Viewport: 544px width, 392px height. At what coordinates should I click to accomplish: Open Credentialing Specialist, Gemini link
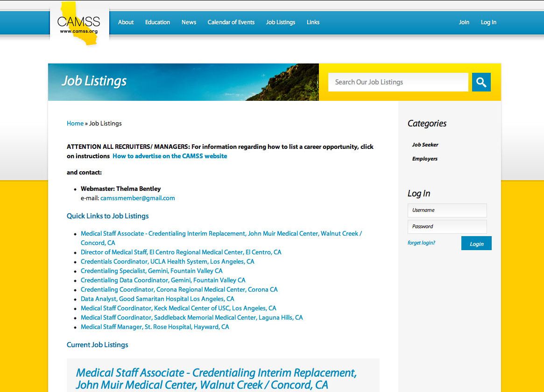(151, 271)
